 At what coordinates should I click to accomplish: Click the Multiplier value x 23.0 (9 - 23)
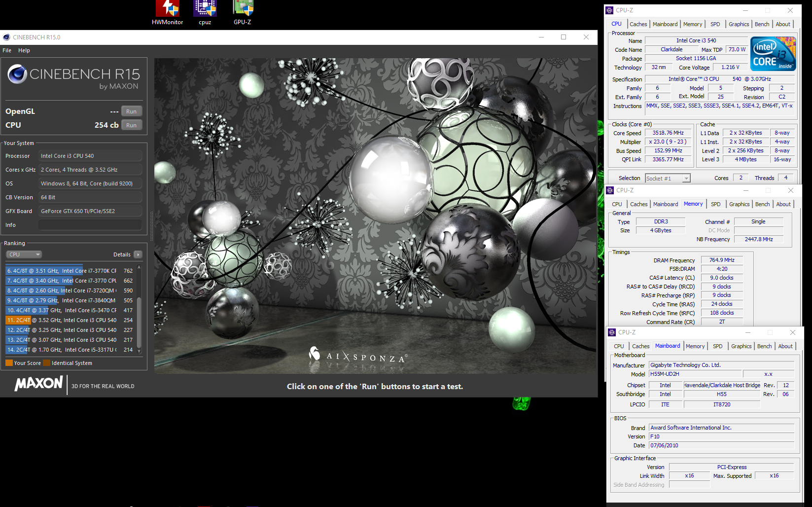[x=668, y=142]
